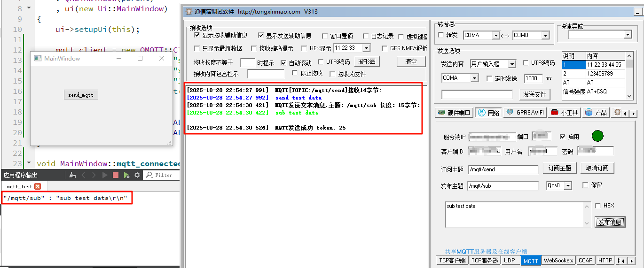644x268 pixels.
Task: Toggle 显示发送辅助信息 checkbox
Action: click(261, 35)
